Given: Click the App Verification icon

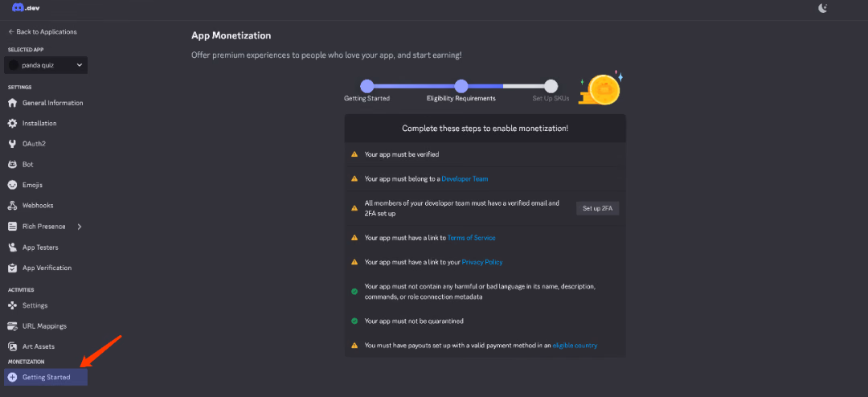Looking at the screenshot, I should point(12,268).
